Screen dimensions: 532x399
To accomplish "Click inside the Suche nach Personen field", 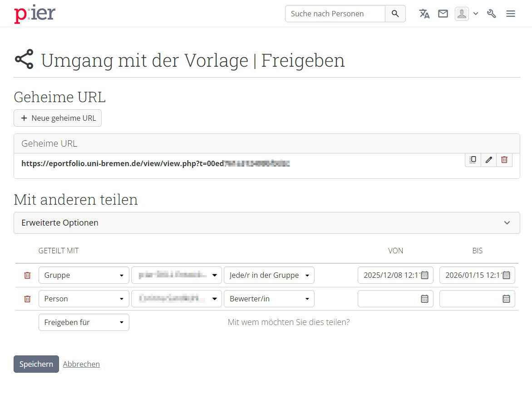I will coord(335,14).
